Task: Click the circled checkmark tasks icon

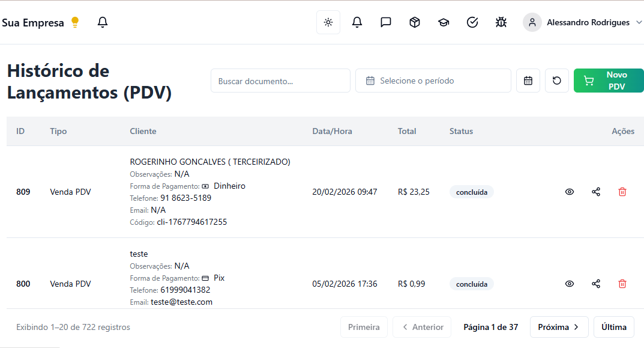Action: [x=472, y=22]
